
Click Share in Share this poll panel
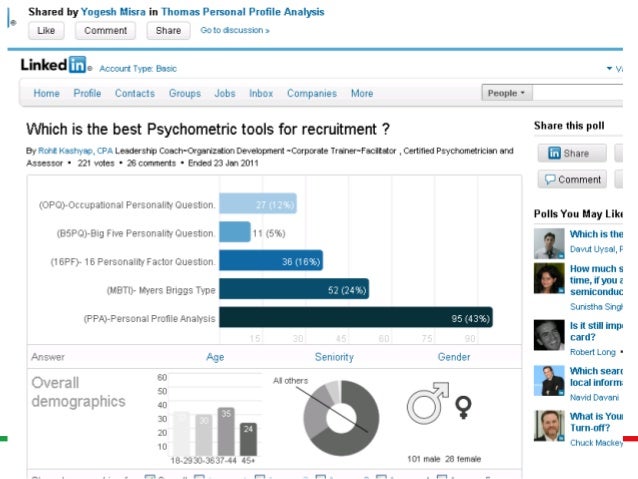click(572, 153)
